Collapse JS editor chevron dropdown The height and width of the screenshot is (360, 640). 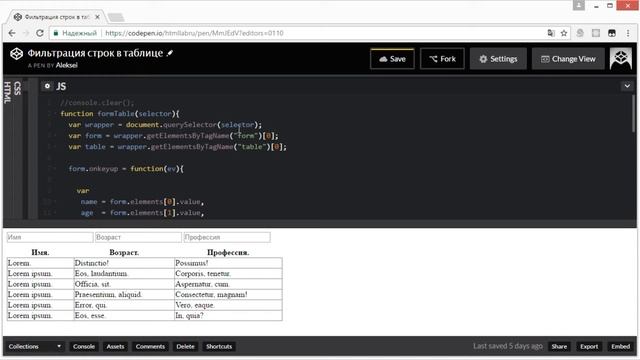click(x=627, y=86)
